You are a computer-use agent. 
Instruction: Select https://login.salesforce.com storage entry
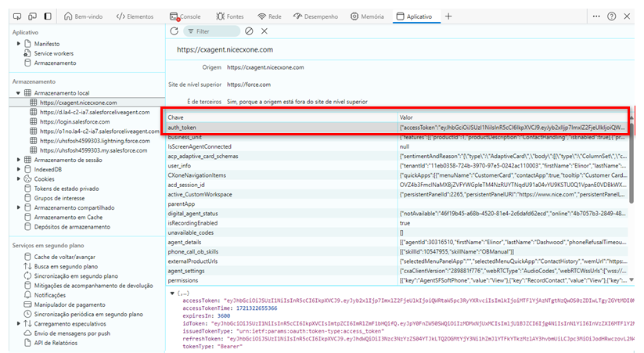pyautogui.click(x=74, y=121)
